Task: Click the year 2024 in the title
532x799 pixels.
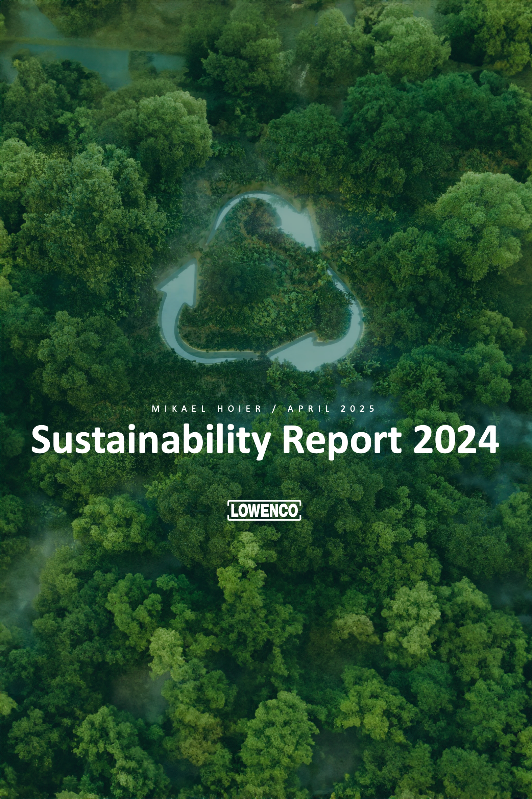Action: pyautogui.click(x=456, y=440)
